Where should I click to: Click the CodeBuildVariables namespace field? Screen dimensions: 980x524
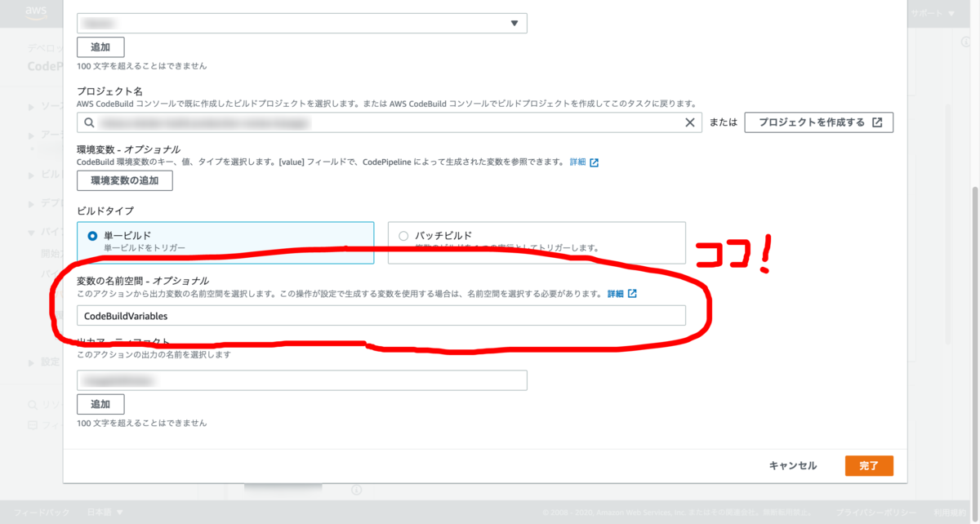[381, 315]
